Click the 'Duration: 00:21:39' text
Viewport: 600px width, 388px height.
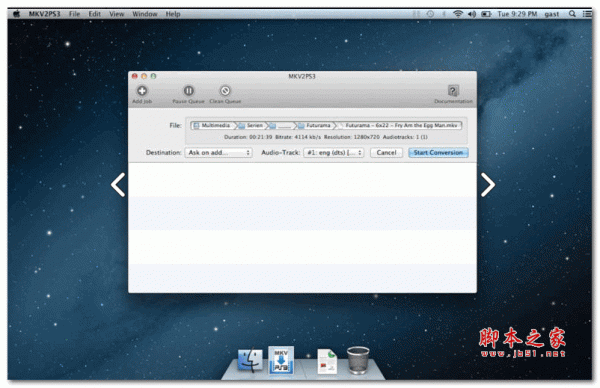(248, 137)
